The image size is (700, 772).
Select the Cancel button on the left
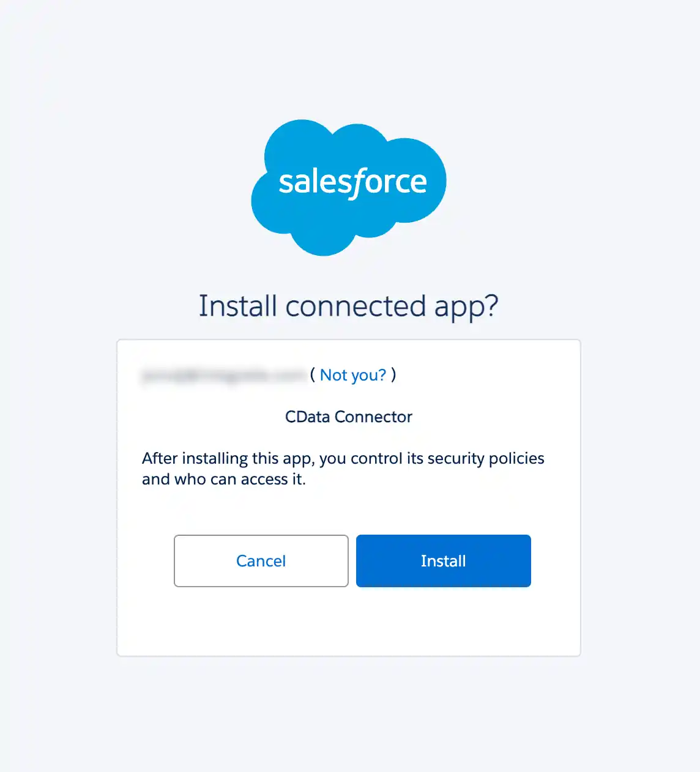261,561
